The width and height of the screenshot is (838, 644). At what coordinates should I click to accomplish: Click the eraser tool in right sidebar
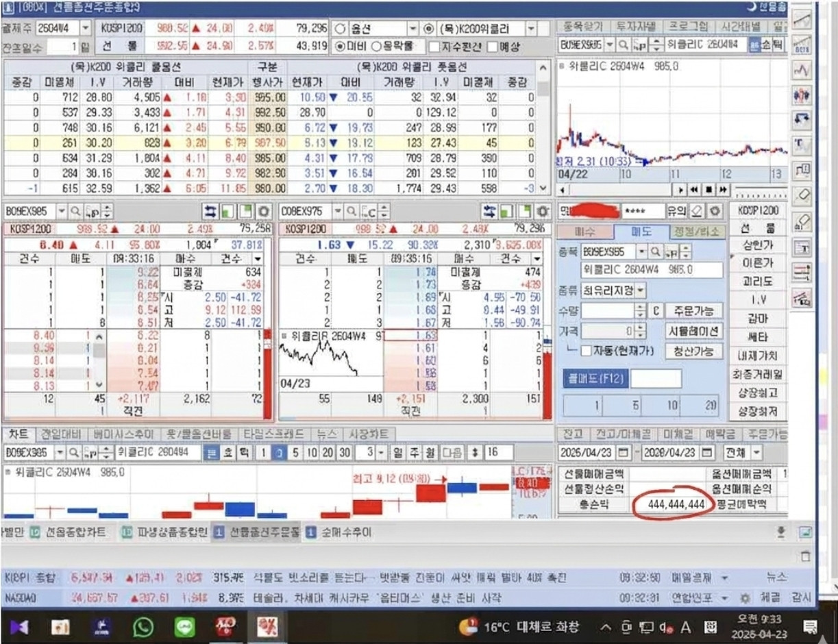click(802, 195)
